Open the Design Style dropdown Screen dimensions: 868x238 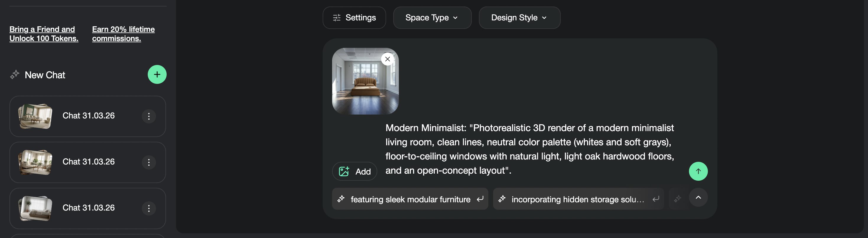pyautogui.click(x=519, y=17)
